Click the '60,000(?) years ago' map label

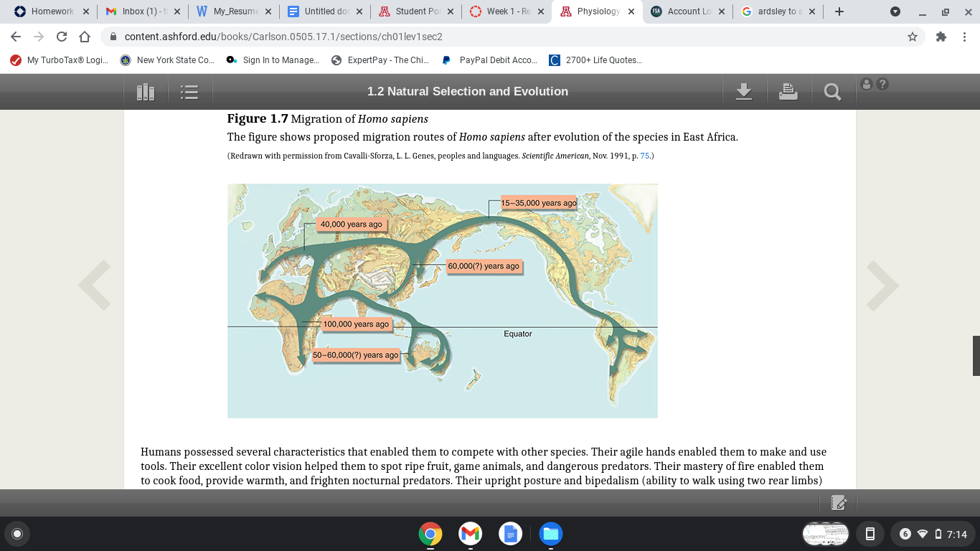point(484,266)
